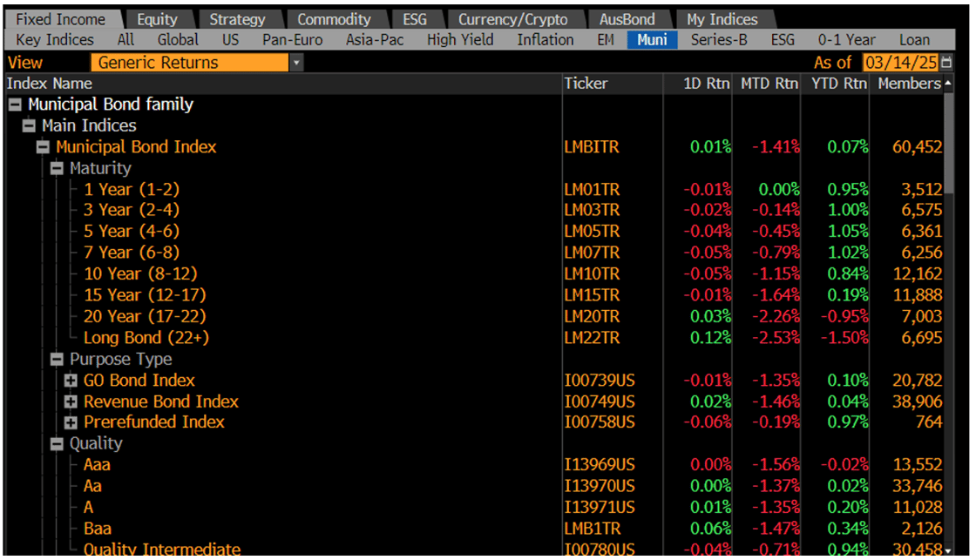Collapse the Maturity section
Viewport: 976px width, 560px height.
pos(57,168)
